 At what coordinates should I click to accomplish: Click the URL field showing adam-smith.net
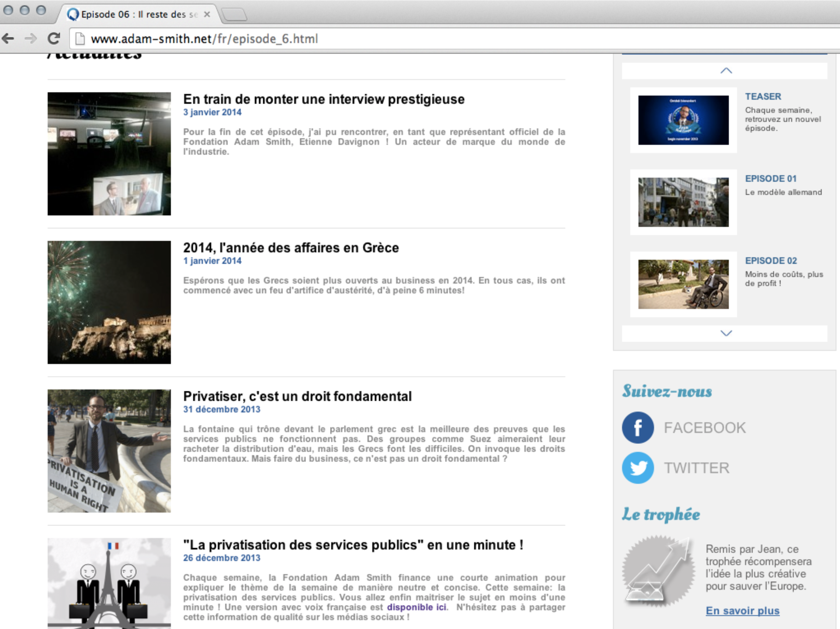[x=454, y=39]
